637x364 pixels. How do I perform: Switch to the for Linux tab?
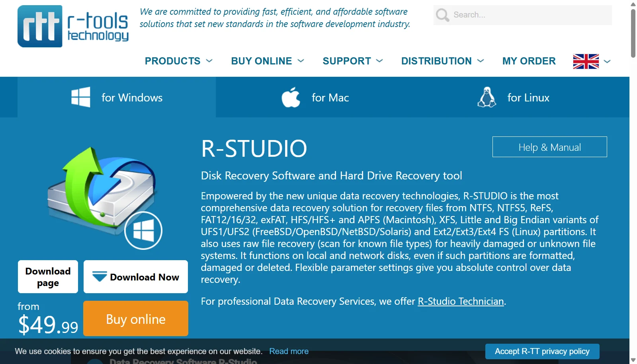click(513, 97)
